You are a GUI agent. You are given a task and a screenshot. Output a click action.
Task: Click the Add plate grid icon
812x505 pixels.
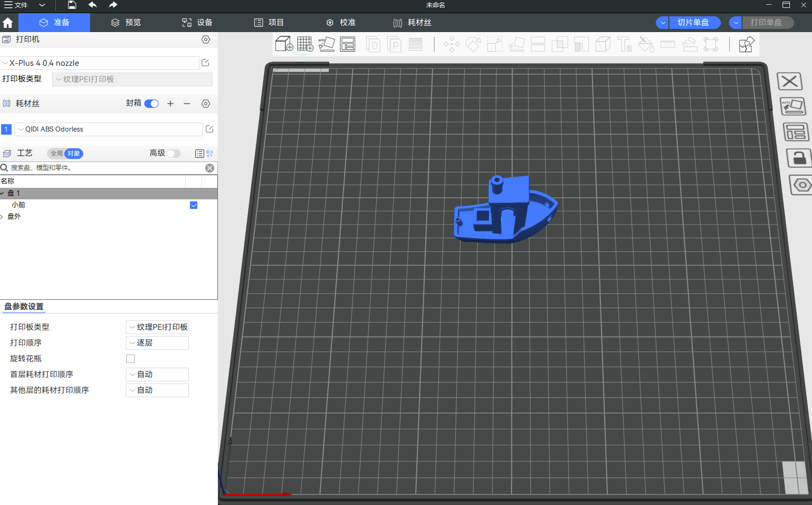click(x=305, y=44)
